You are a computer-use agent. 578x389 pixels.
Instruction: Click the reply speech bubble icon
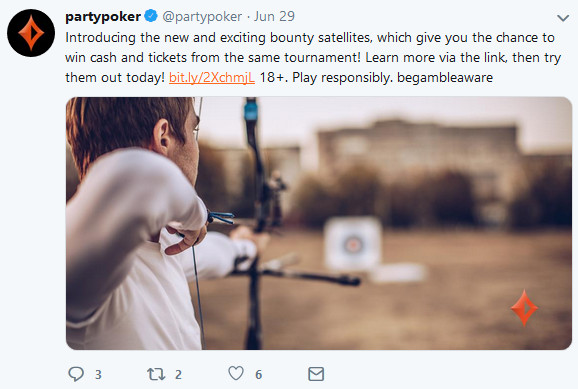(x=76, y=374)
